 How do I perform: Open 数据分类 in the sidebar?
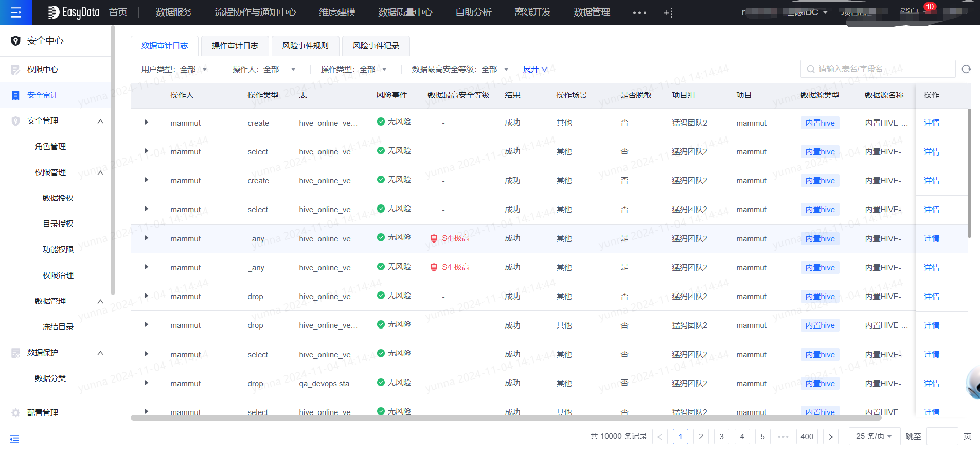[50, 378]
